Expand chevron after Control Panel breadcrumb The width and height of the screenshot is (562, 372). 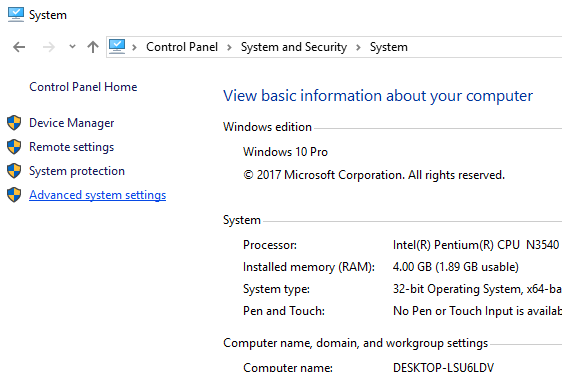tap(229, 47)
